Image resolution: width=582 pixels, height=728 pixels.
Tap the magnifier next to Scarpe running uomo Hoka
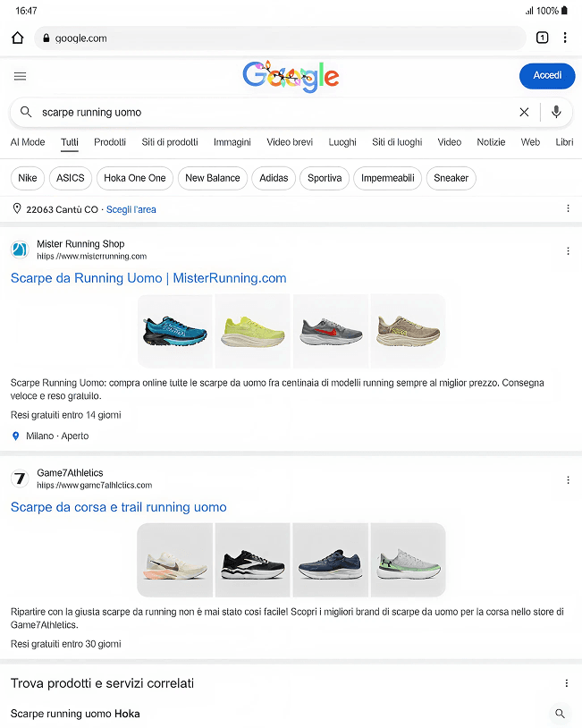(560, 714)
